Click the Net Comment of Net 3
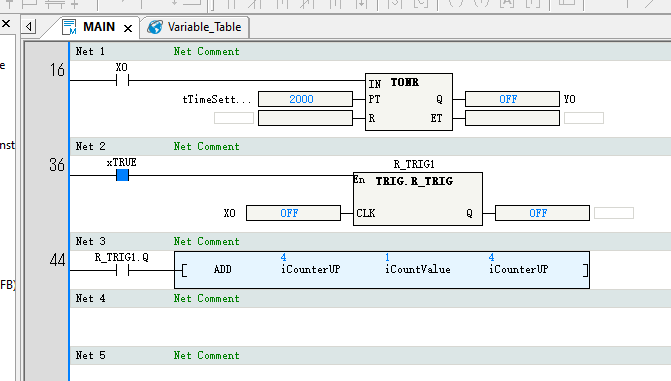 [207, 241]
